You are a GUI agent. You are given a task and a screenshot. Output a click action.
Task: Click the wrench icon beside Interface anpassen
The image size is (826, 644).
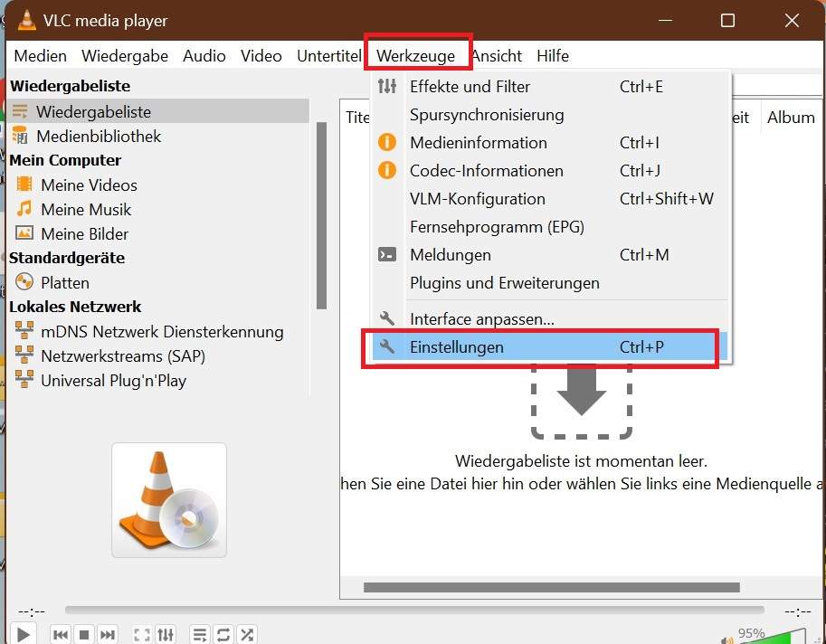click(x=386, y=318)
